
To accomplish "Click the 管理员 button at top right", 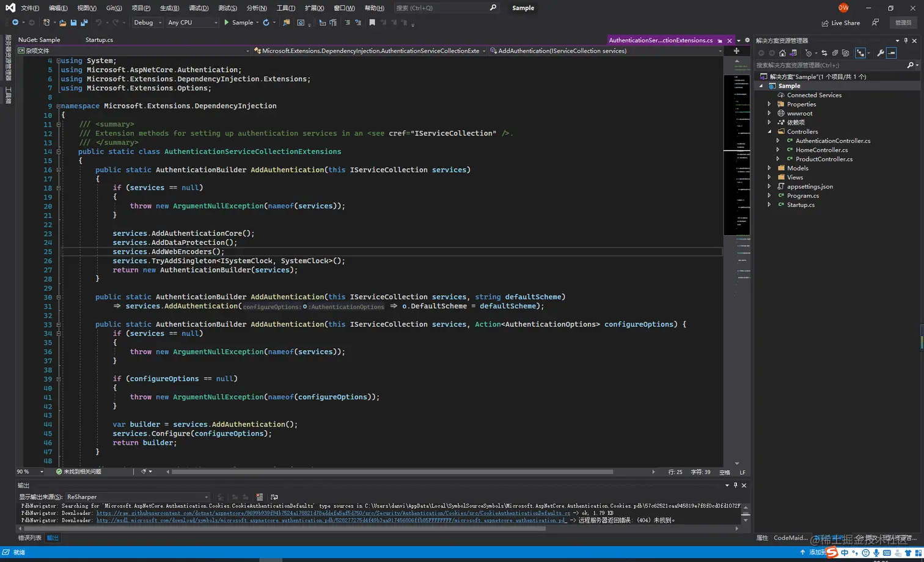I will pyautogui.click(x=903, y=23).
